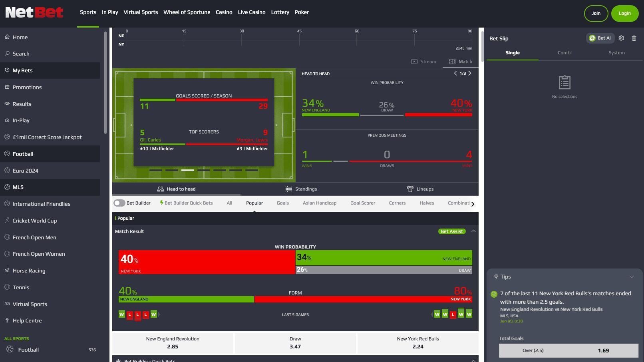Image resolution: width=644 pixels, height=362 pixels.
Task: Switch bet slip to System
Action: 616,53
